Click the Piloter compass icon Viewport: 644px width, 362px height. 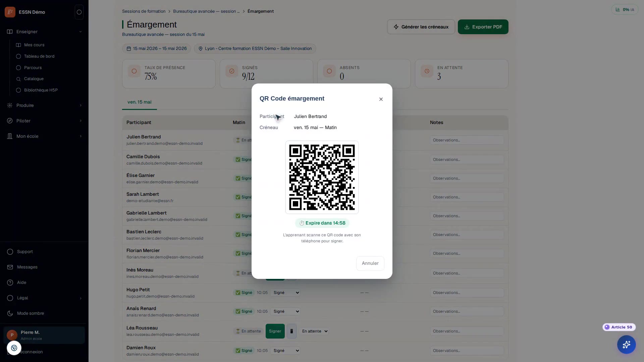tap(10, 121)
